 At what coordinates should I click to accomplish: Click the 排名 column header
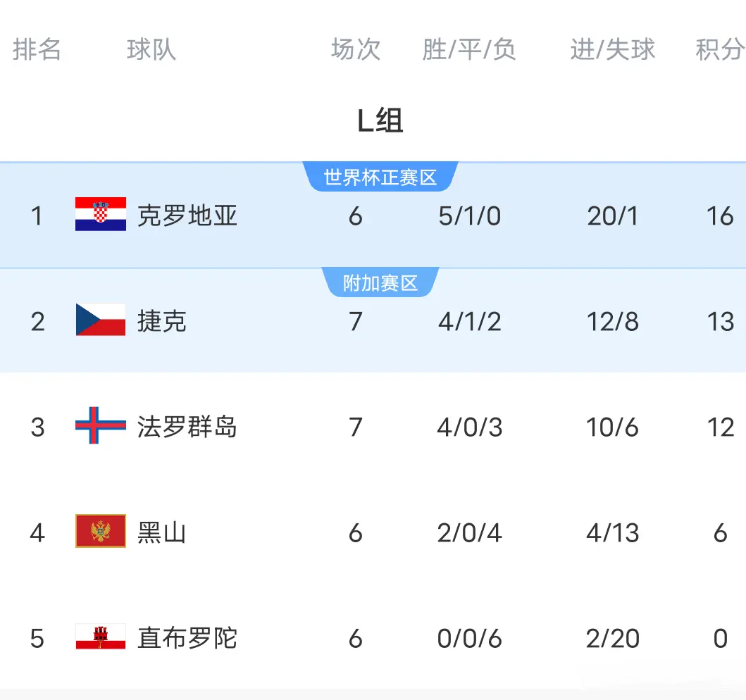point(37,49)
